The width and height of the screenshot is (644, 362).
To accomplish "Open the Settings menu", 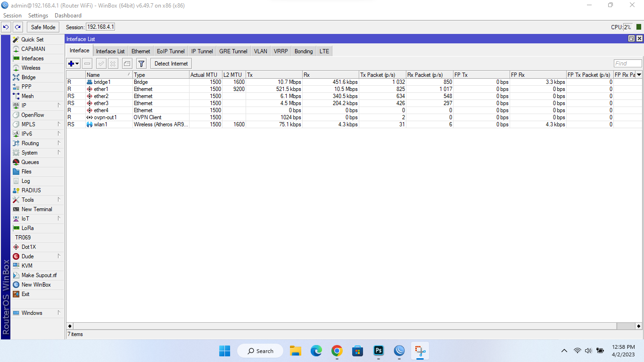I will pyautogui.click(x=38, y=16).
